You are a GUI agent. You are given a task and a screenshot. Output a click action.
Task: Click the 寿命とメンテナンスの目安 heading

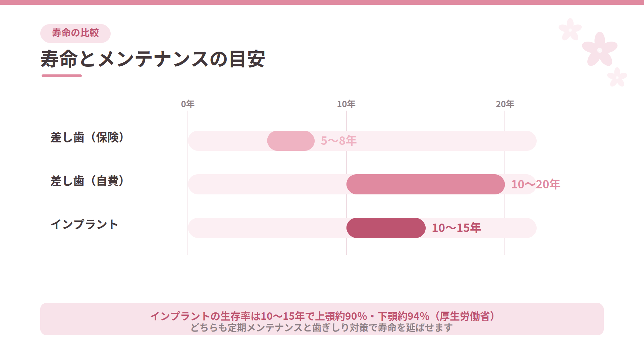tap(153, 59)
